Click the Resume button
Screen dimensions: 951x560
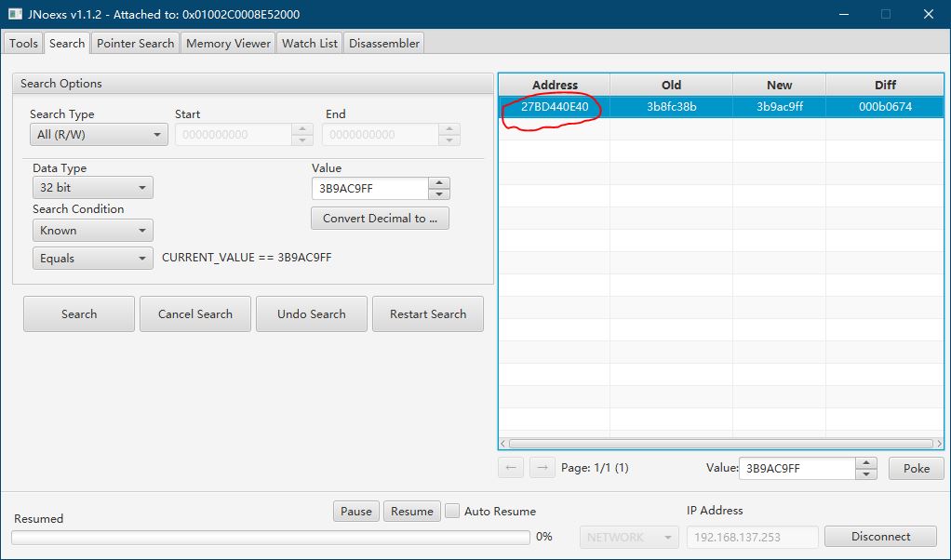tap(412, 512)
